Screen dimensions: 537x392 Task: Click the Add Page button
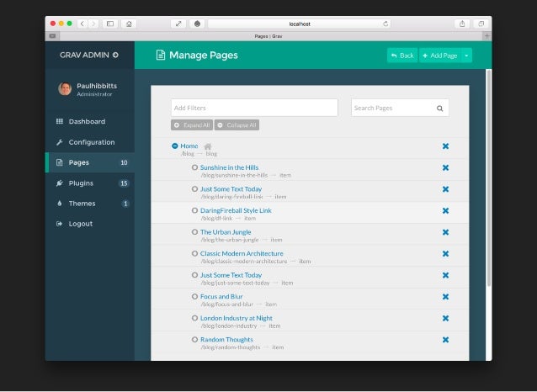coord(440,56)
